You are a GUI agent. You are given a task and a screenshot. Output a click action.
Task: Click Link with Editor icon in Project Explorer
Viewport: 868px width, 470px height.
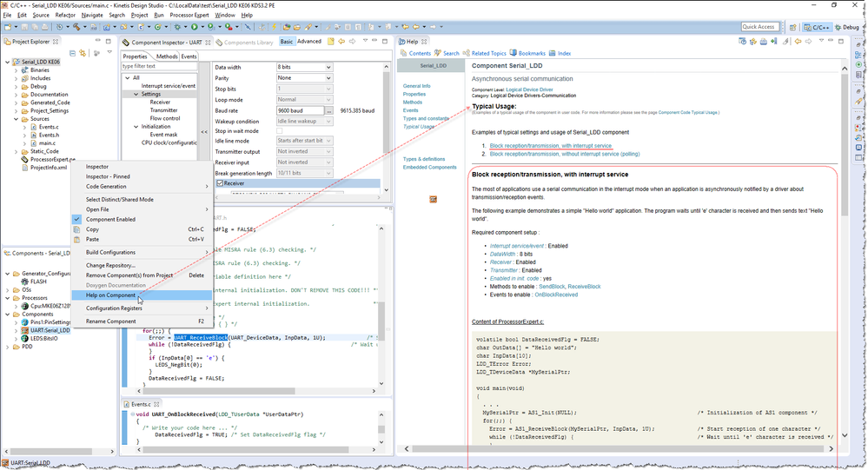point(83,53)
